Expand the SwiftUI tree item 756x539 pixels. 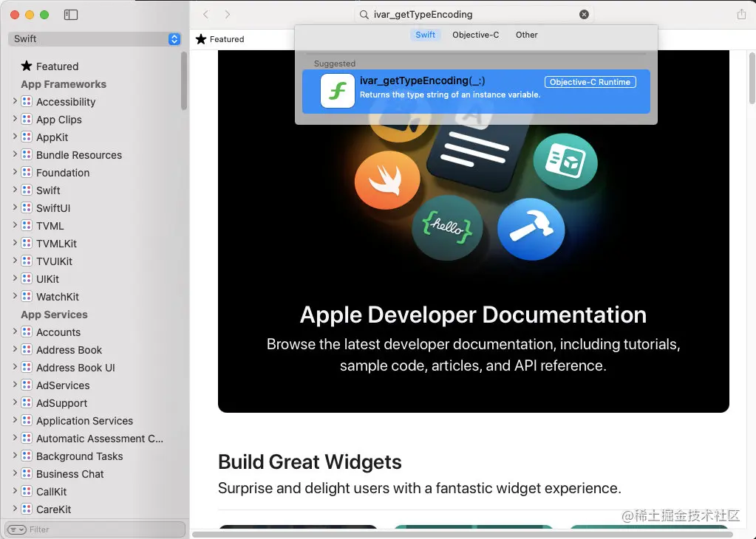15,207
